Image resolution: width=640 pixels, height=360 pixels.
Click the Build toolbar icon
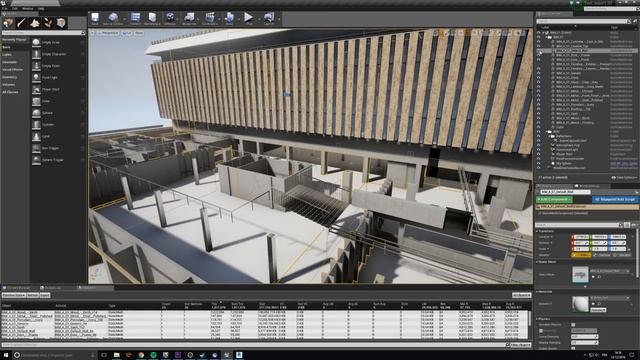[229, 18]
